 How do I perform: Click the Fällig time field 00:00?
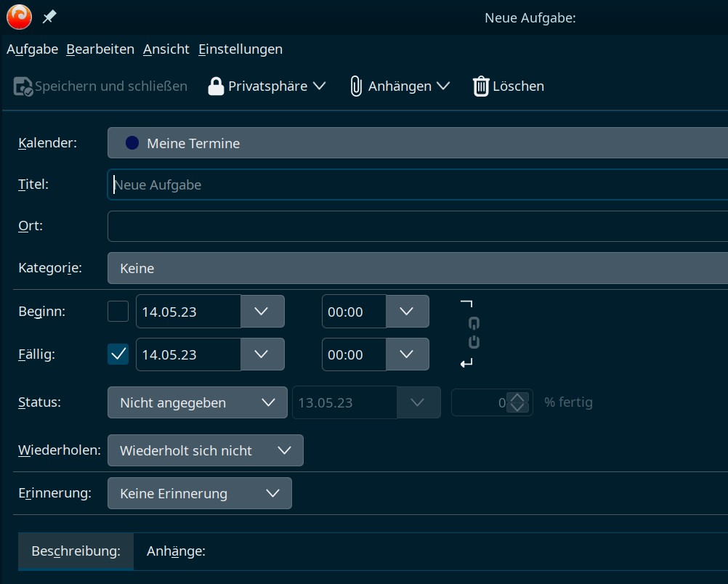[354, 354]
